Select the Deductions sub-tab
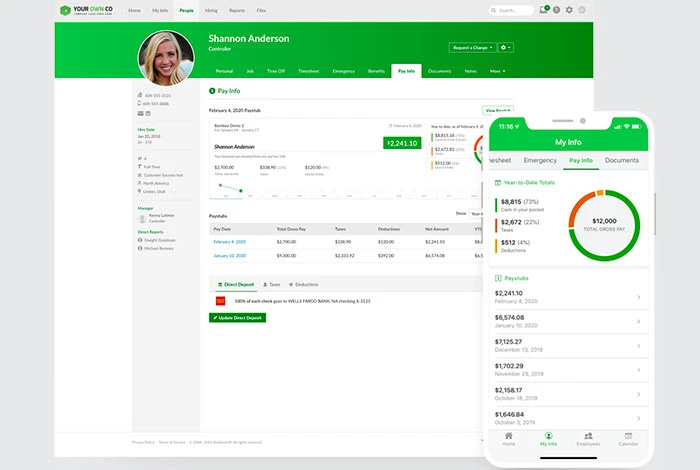700x470 pixels. [x=304, y=285]
